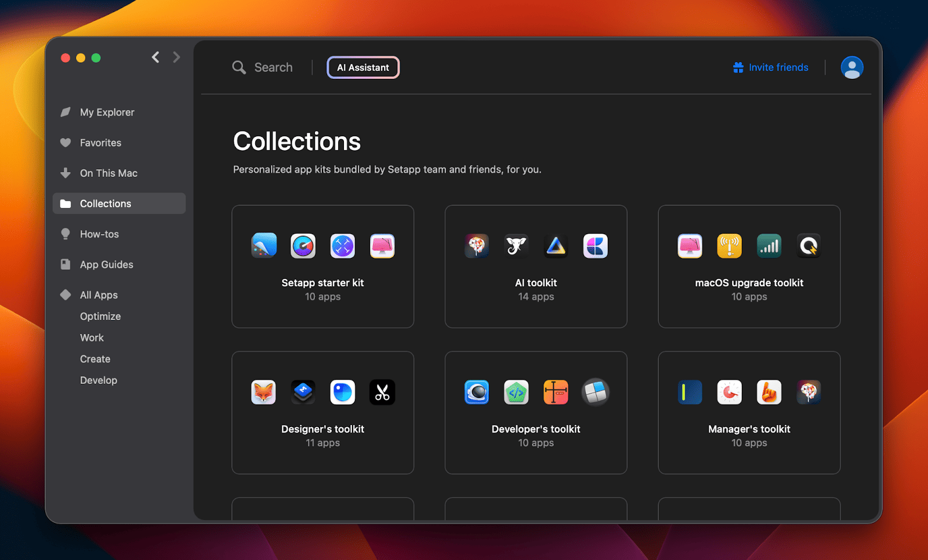
Task: Open macOS upgrade toolkit title
Action: [749, 283]
